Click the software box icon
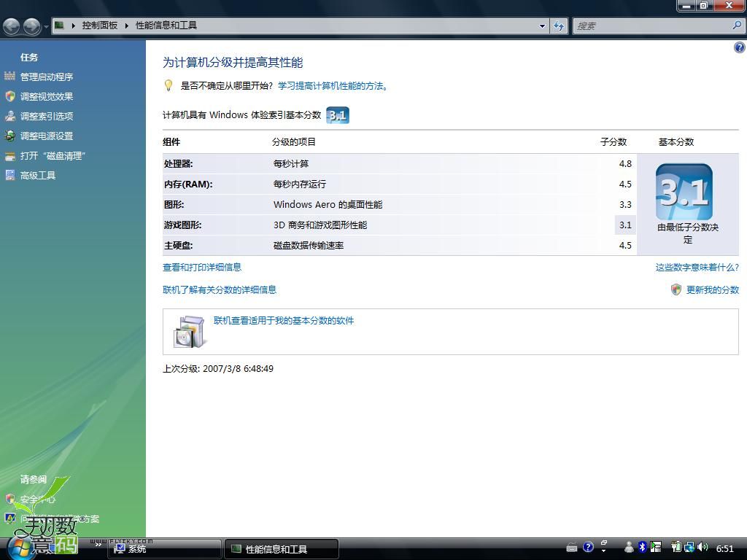Screen dimensions: 747x560 coord(190,332)
